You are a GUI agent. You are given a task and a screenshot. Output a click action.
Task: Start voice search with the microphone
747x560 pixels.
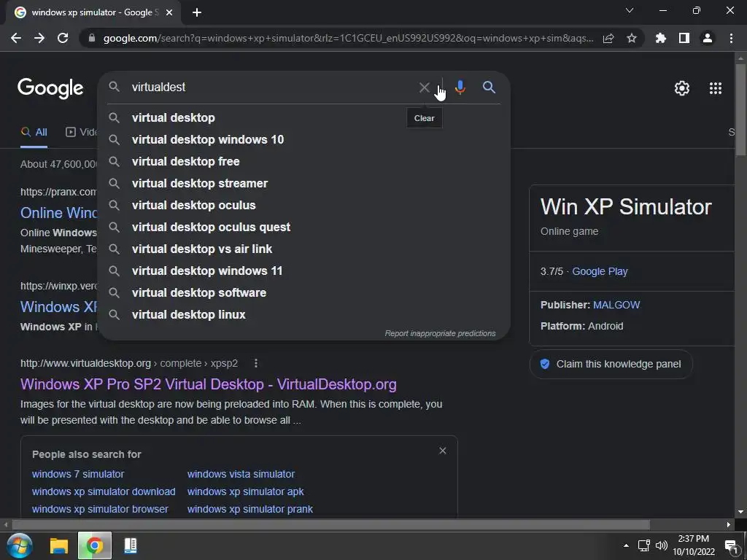pyautogui.click(x=460, y=87)
